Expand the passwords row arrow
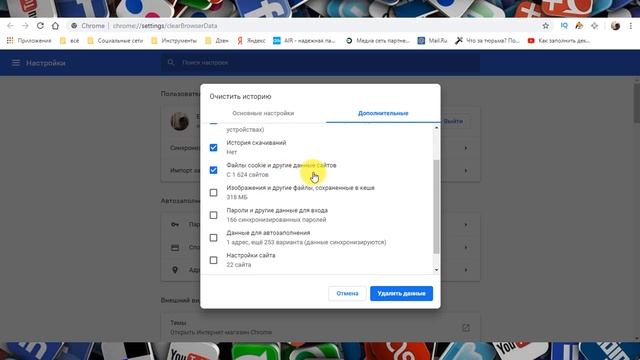Image resolution: width=640 pixels, height=360 pixels. click(466, 224)
